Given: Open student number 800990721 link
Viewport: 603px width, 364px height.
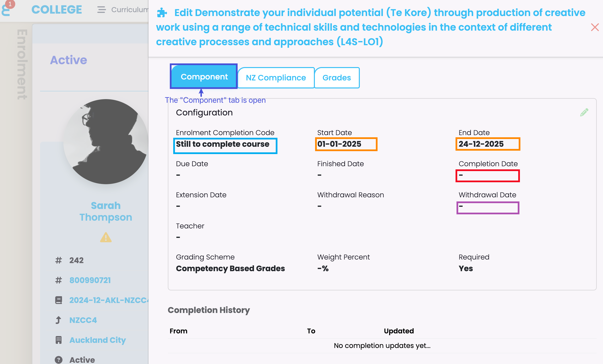Looking at the screenshot, I should (90, 280).
